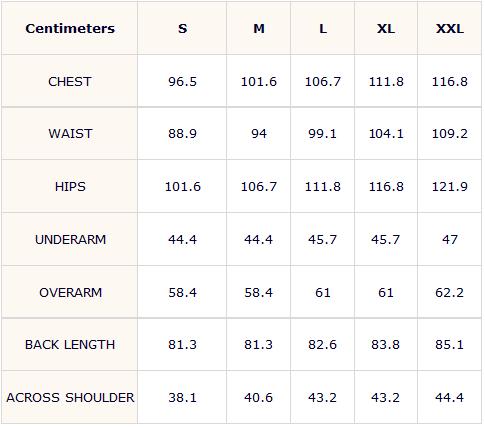Image resolution: width=485 pixels, height=427 pixels.
Task: Click the BACK LENGTH row label
Action: pyautogui.click(x=70, y=344)
